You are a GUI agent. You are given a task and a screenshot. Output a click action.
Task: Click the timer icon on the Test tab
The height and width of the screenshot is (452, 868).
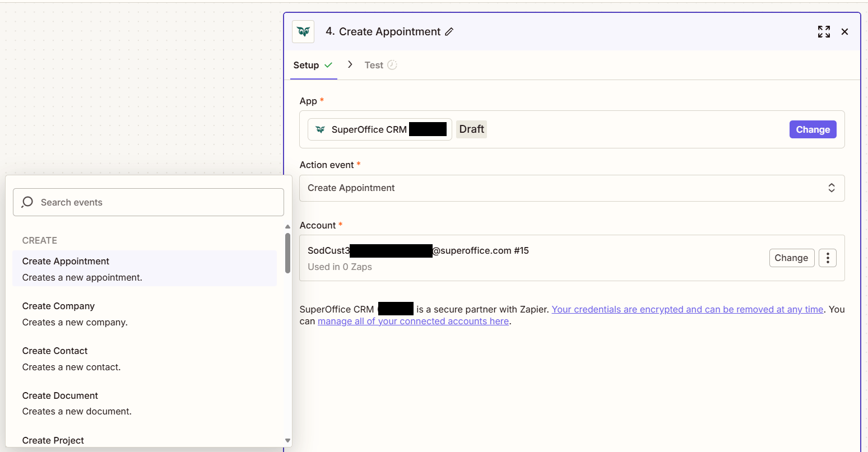click(393, 65)
